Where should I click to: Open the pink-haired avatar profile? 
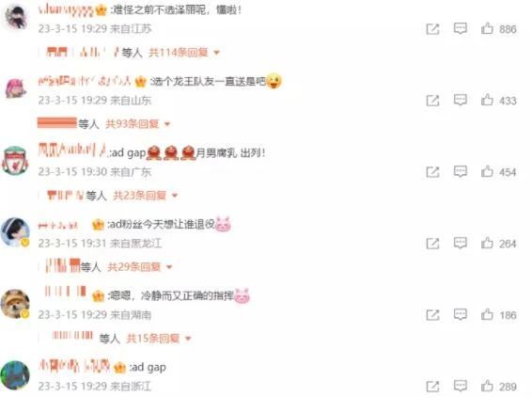point(16,88)
